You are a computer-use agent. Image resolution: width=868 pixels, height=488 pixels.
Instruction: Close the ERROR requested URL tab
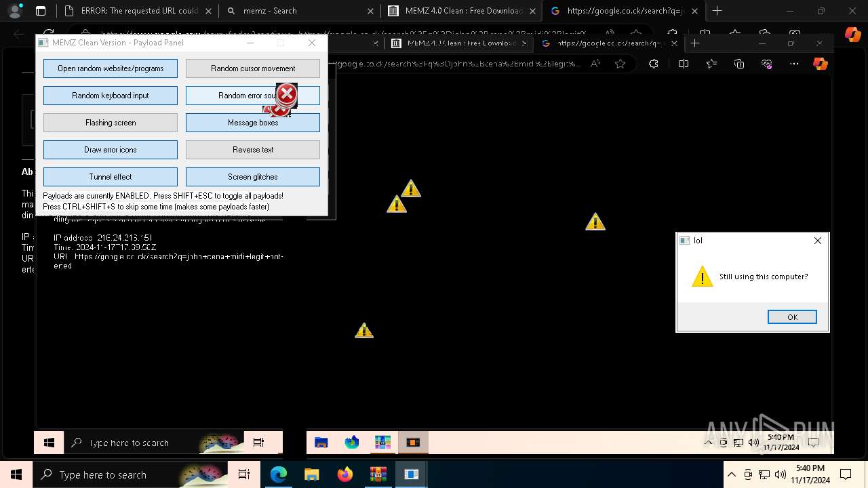[x=208, y=11]
